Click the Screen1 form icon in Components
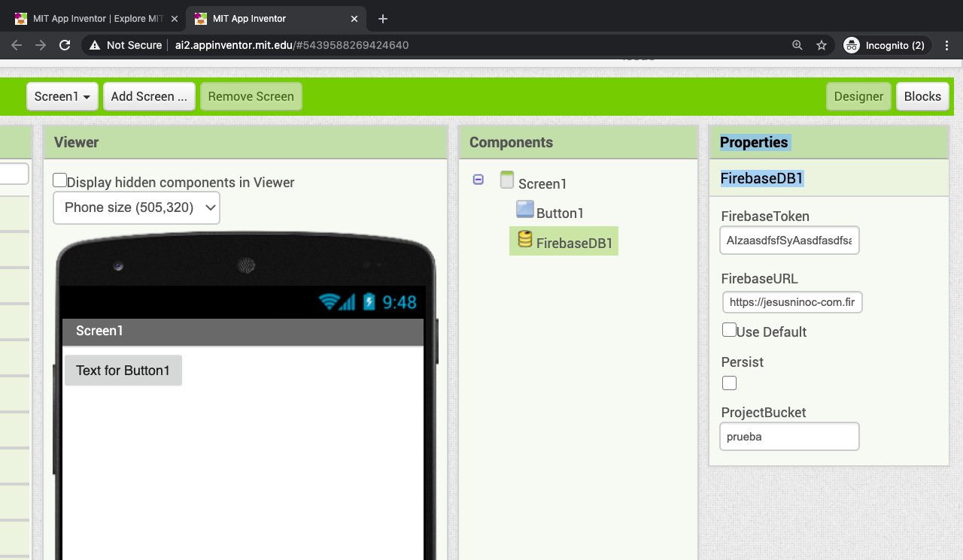Viewport: 963px width, 560px height. (x=507, y=180)
